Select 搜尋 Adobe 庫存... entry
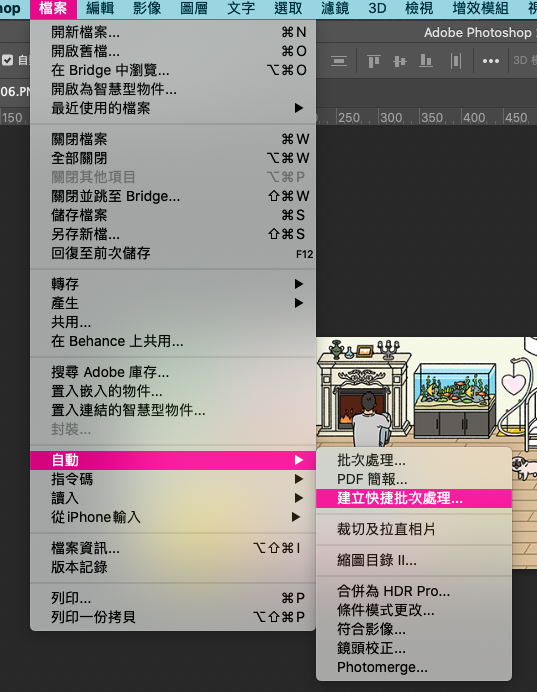This screenshot has height=692, width=537. pyautogui.click(x=173, y=372)
